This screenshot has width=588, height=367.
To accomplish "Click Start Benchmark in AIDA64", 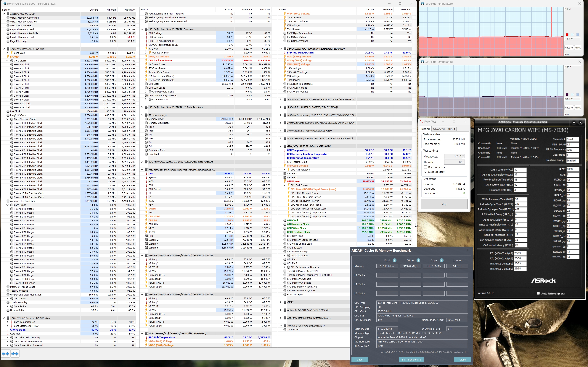I will [x=411, y=359].
